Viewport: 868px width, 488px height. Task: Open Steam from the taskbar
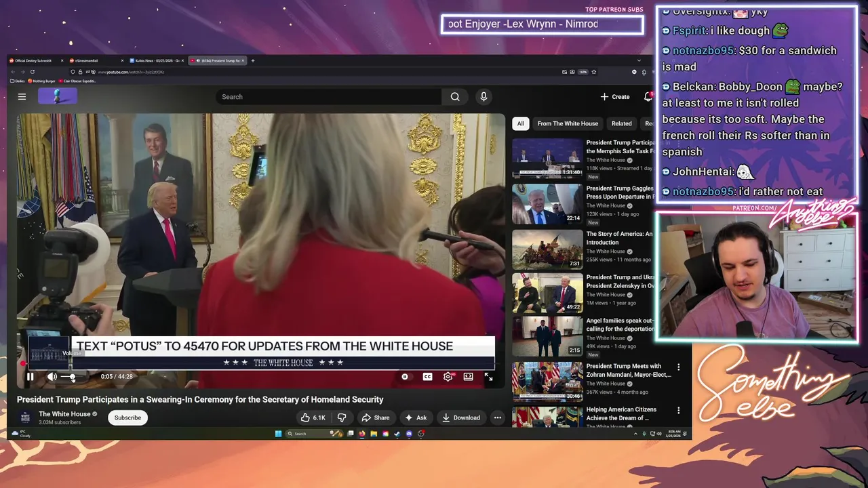397,434
